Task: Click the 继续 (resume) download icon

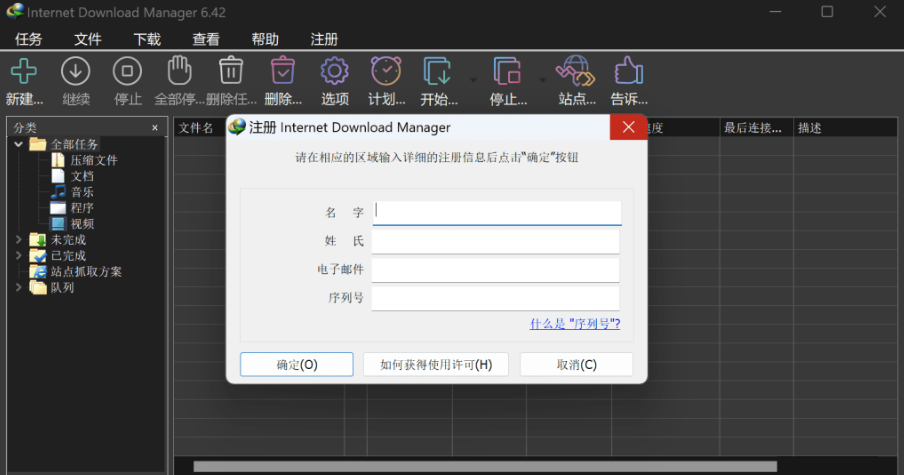Action: 76,71
